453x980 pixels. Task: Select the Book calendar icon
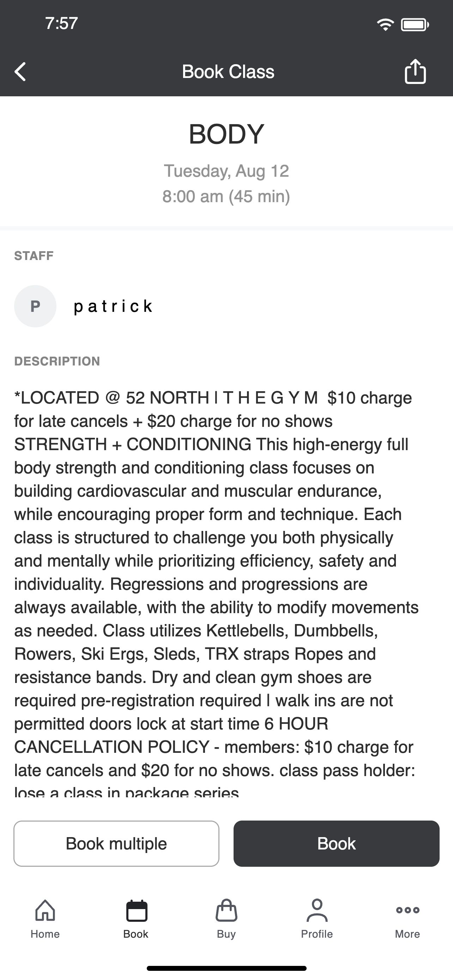click(x=136, y=911)
